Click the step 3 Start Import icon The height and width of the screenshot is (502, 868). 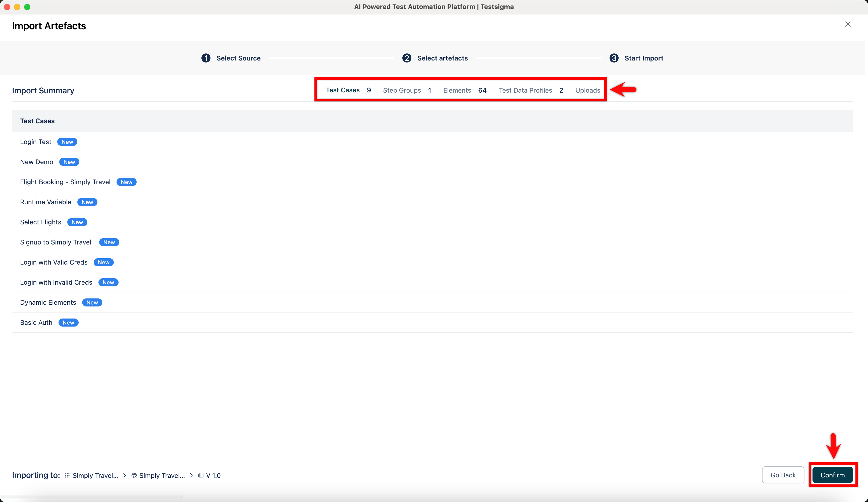pos(614,58)
